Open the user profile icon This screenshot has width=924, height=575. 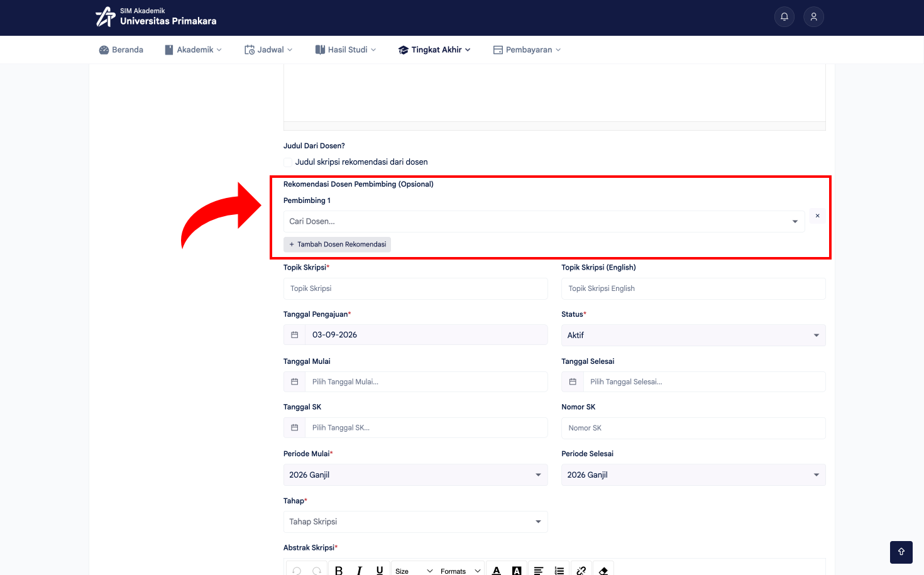click(813, 17)
